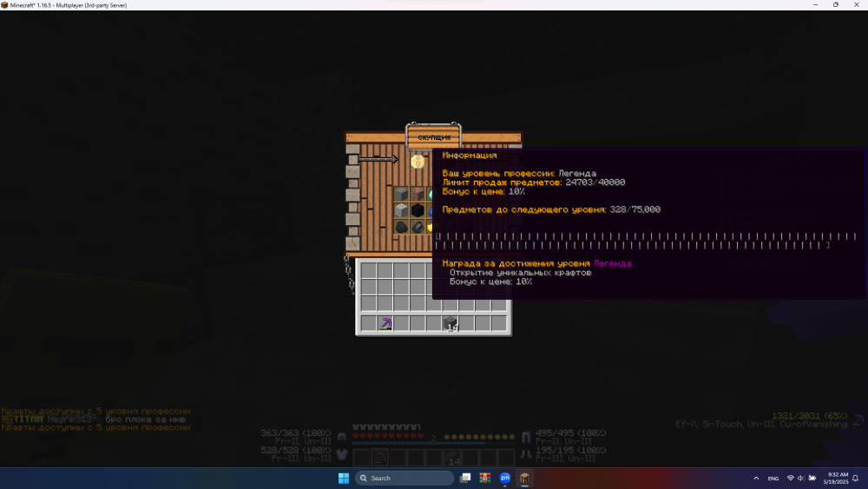Click the Открытие уникальных крафтов line
Screen dimensions: 868x489
520,273
